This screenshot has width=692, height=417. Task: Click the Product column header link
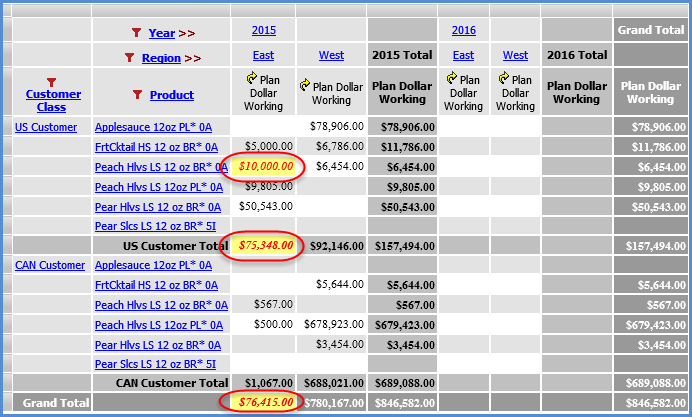click(x=172, y=95)
